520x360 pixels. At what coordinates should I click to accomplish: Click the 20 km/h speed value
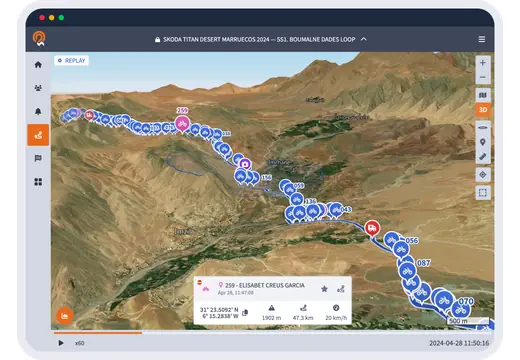336,318
